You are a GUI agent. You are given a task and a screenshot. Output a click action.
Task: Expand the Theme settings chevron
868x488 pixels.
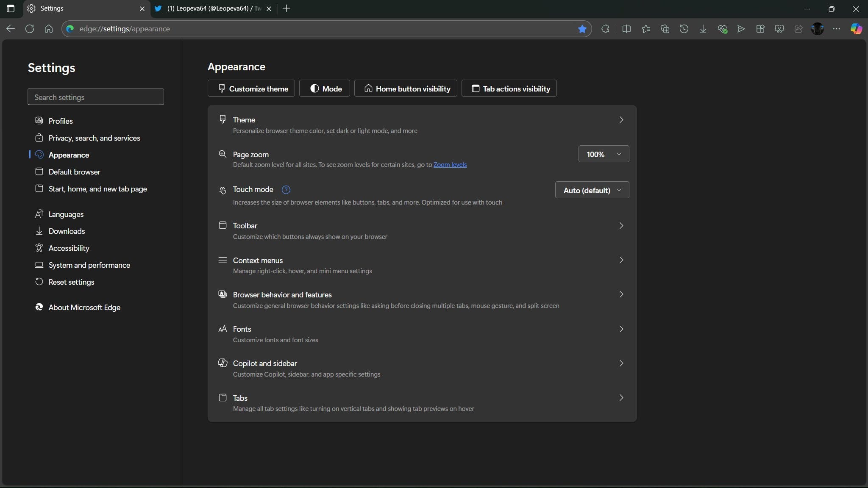[620, 120]
